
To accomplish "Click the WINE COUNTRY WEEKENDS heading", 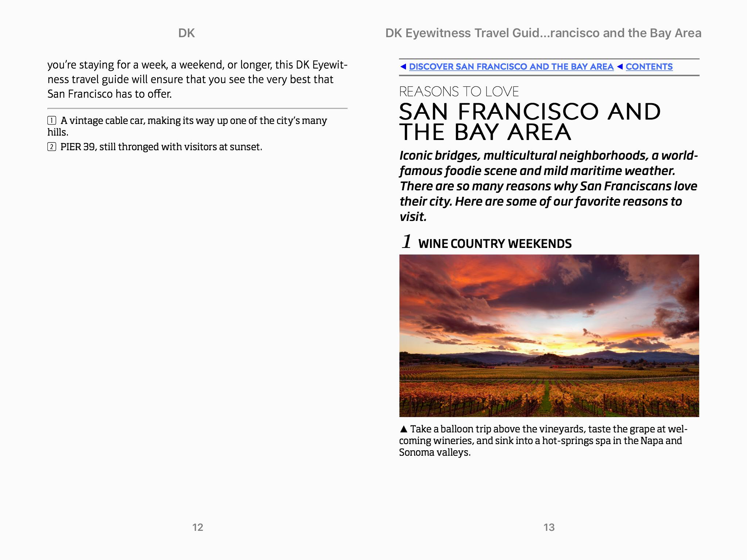I will point(495,244).
